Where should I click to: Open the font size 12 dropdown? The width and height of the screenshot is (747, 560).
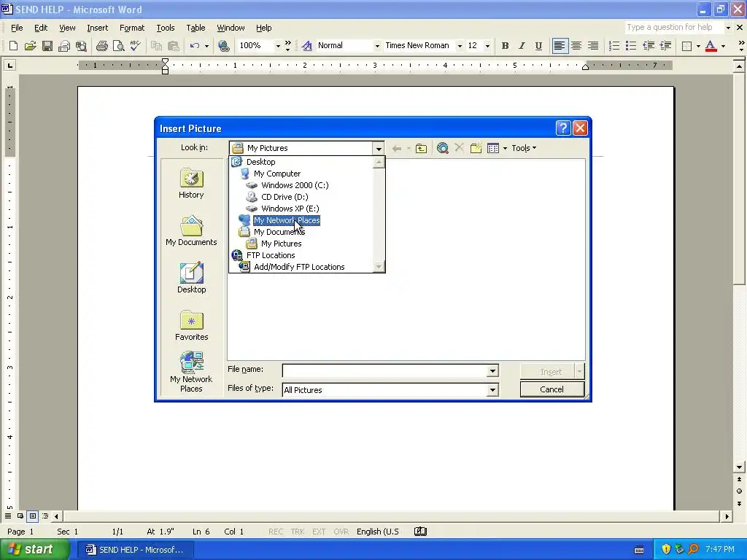tap(487, 46)
